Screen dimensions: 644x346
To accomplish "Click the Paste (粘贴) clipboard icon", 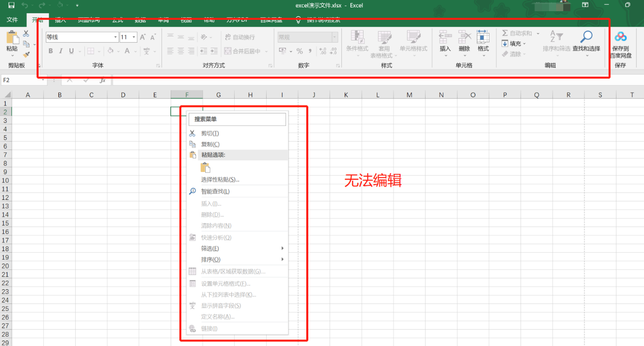I will pyautogui.click(x=12, y=37).
